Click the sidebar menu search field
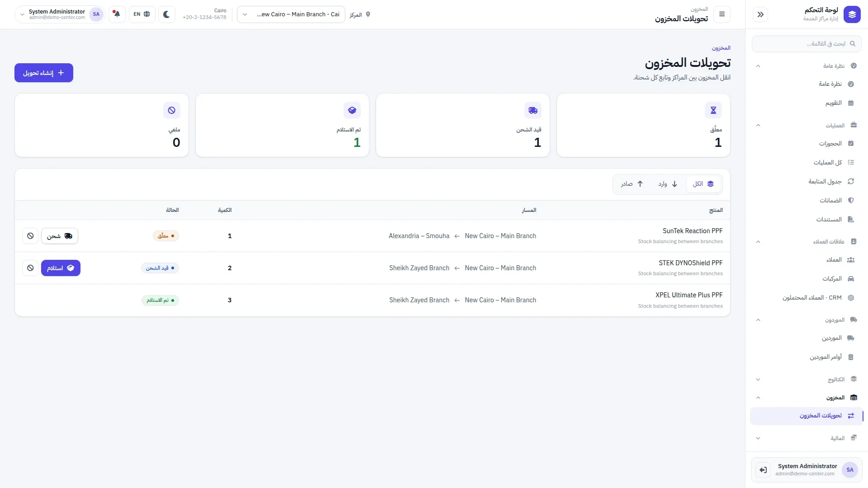The height and width of the screenshot is (488, 868). [807, 44]
